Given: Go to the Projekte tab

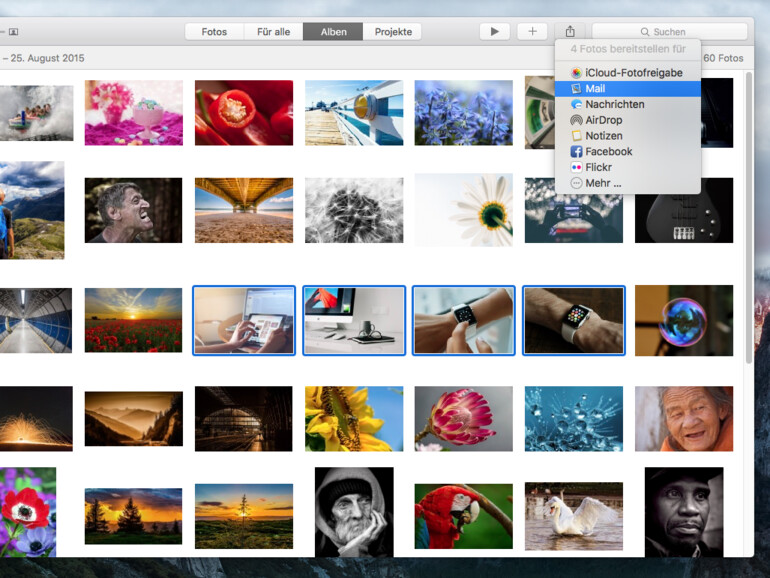Looking at the screenshot, I should [x=392, y=32].
